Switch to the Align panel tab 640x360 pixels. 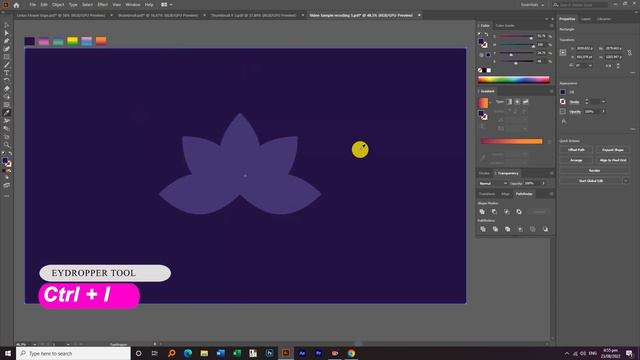(505, 194)
